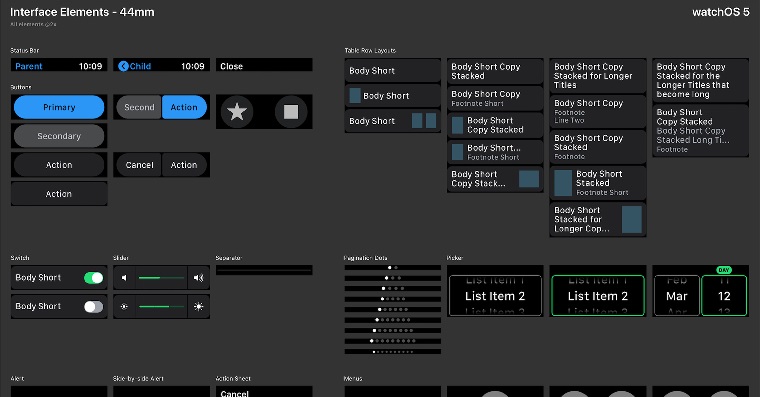Click the brightness decrease sun icon
Image resolution: width=760 pixels, height=397 pixels.
125,306
